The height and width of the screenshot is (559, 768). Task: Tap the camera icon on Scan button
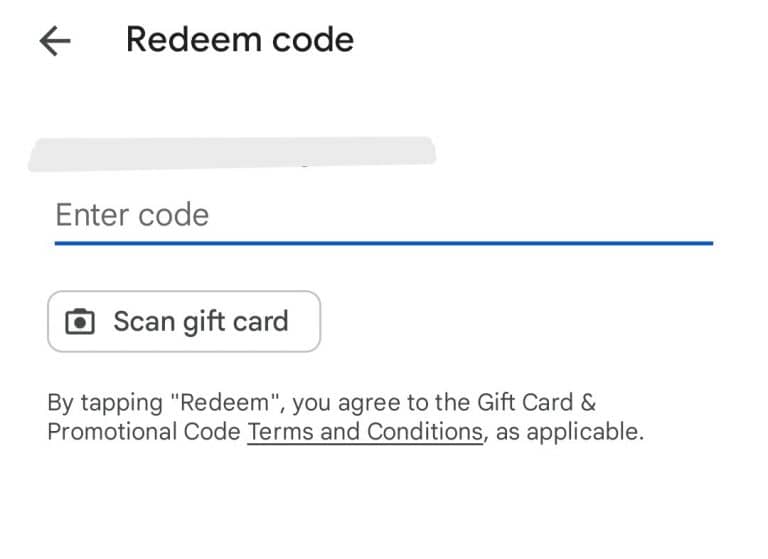80,322
